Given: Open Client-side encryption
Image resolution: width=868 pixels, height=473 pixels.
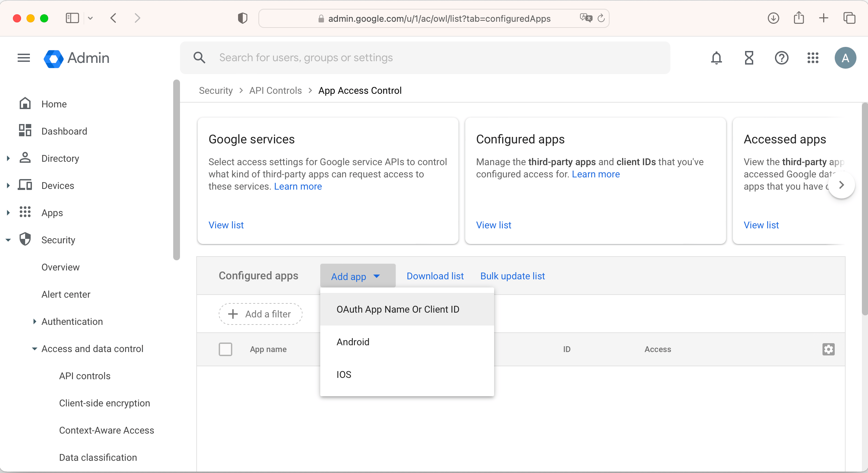Looking at the screenshot, I should point(105,403).
